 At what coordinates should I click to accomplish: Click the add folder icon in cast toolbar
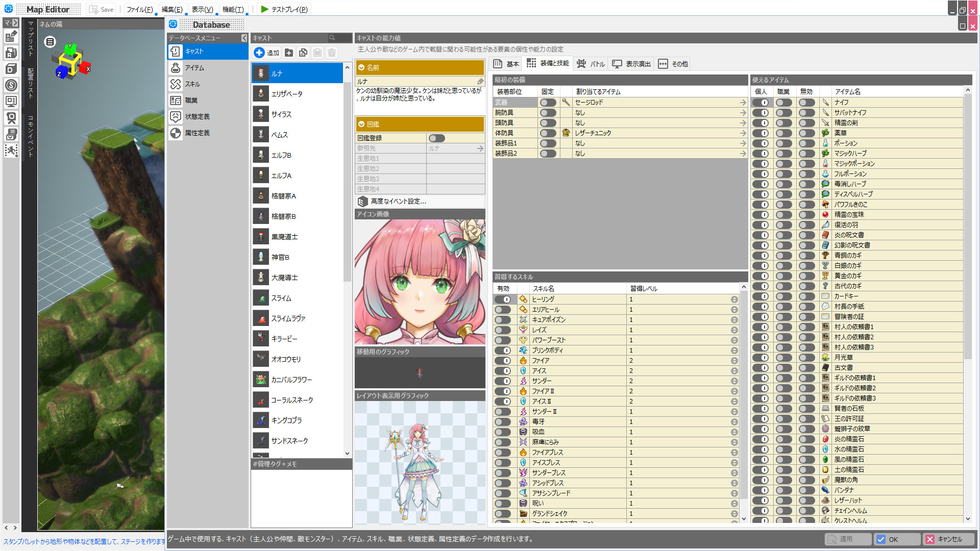tap(289, 53)
